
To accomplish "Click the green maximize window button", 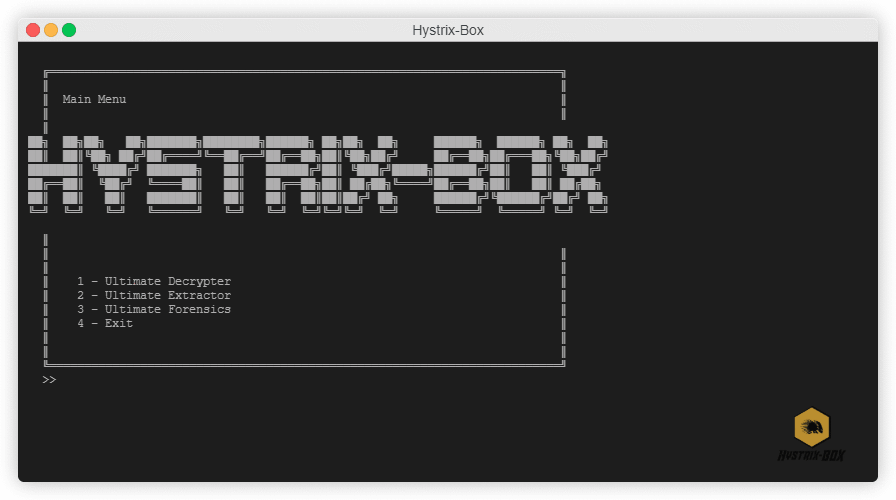I will tap(69, 30).
